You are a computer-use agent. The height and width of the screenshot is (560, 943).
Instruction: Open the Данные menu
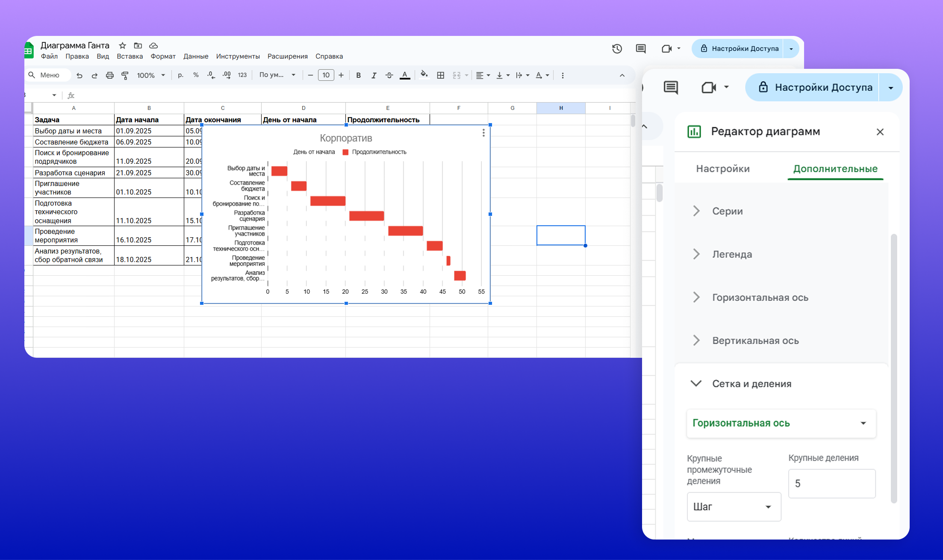tap(196, 56)
